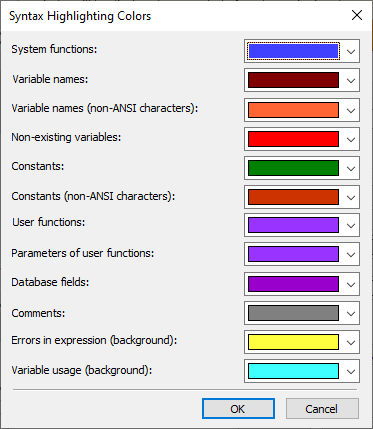
Task: Click "Constants (non-ANSI characters):" label
Action: 93,196
